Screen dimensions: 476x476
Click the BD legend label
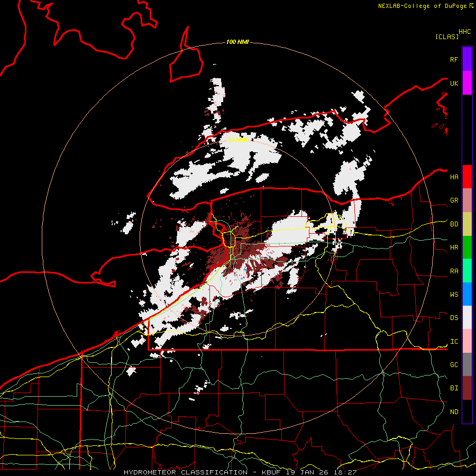tap(454, 224)
